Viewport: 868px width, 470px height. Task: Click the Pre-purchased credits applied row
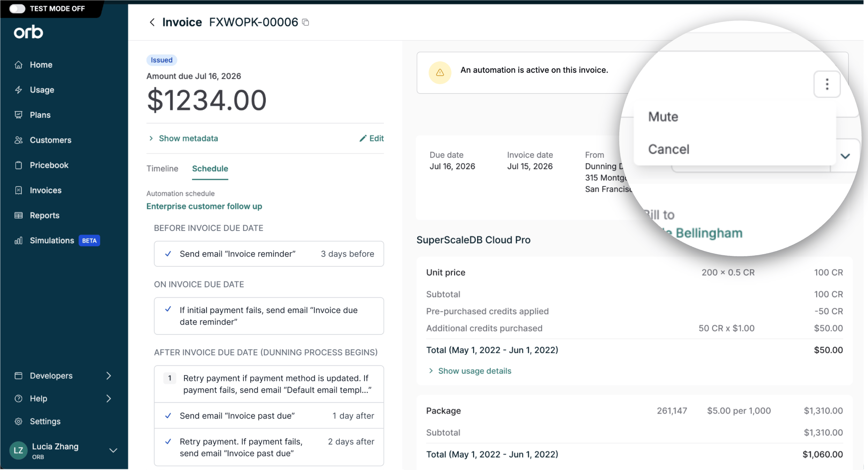coord(635,311)
